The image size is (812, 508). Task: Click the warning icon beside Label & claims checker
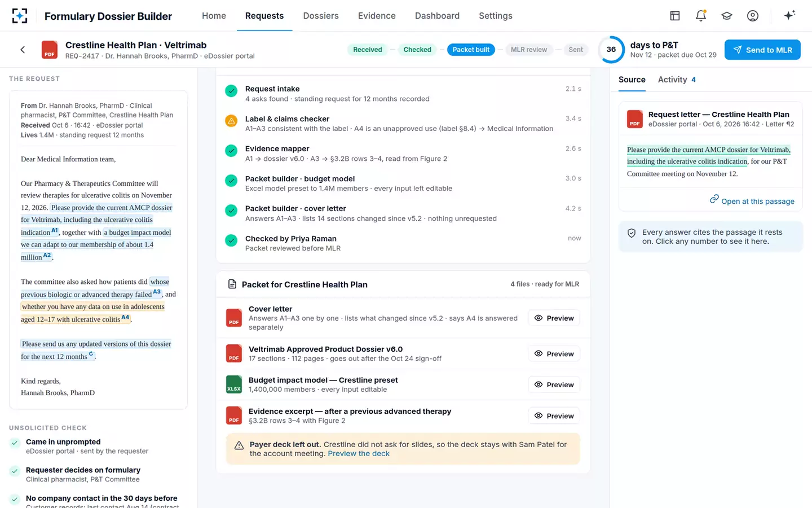[231, 121]
